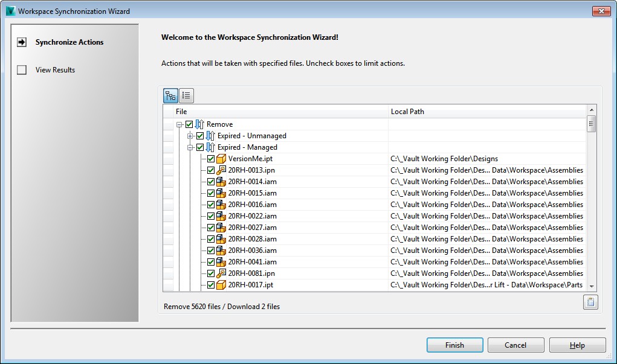The height and width of the screenshot is (364, 617).
Task: Click the Expired - Unmanaged sync arrows icon
Action: pyautogui.click(x=210, y=136)
